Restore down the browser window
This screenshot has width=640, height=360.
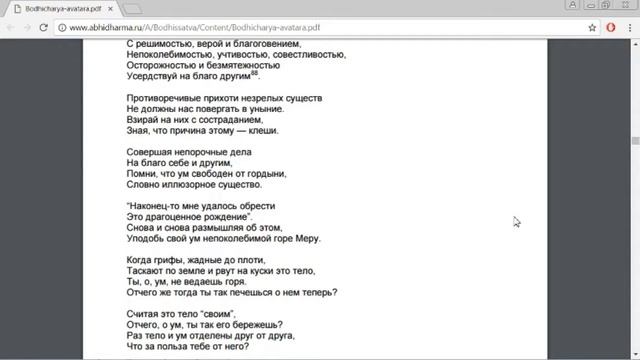pos(606,5)
